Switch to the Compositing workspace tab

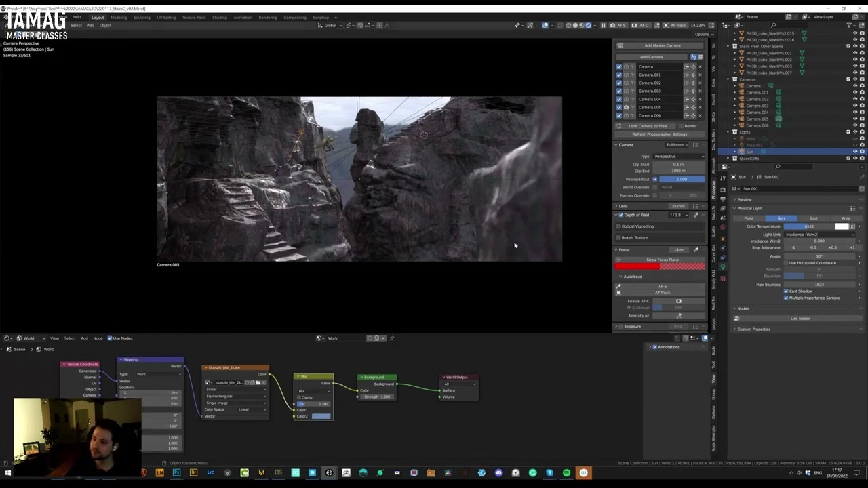click(x=294, y=17)
